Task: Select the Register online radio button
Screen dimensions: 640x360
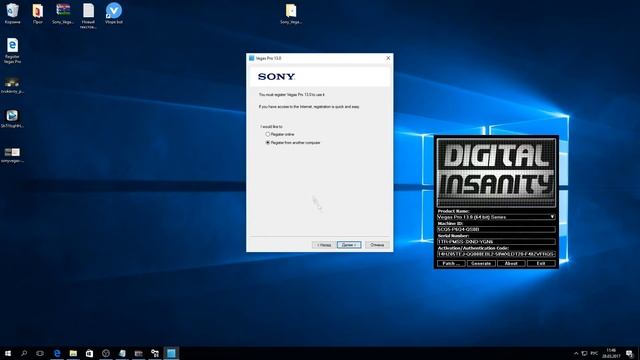Action: tap(268, 134)
